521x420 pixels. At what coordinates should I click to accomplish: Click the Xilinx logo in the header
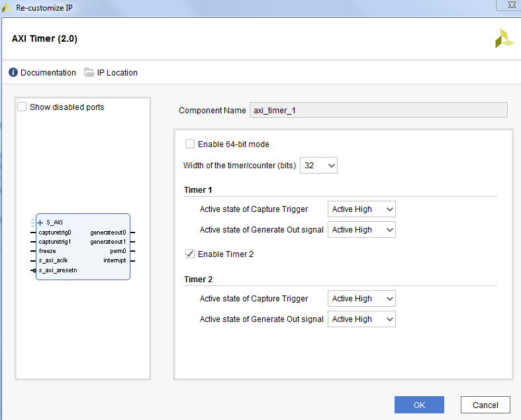click(x=504, y=38)
